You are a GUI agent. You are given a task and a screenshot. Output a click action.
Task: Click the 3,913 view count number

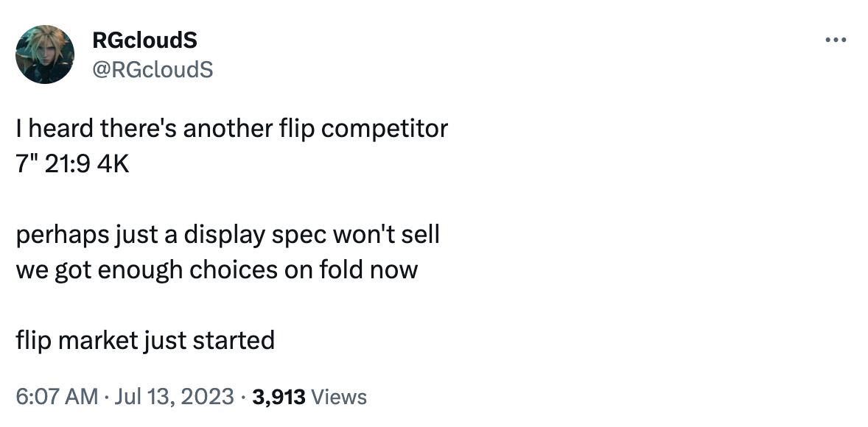pos(279,397)
